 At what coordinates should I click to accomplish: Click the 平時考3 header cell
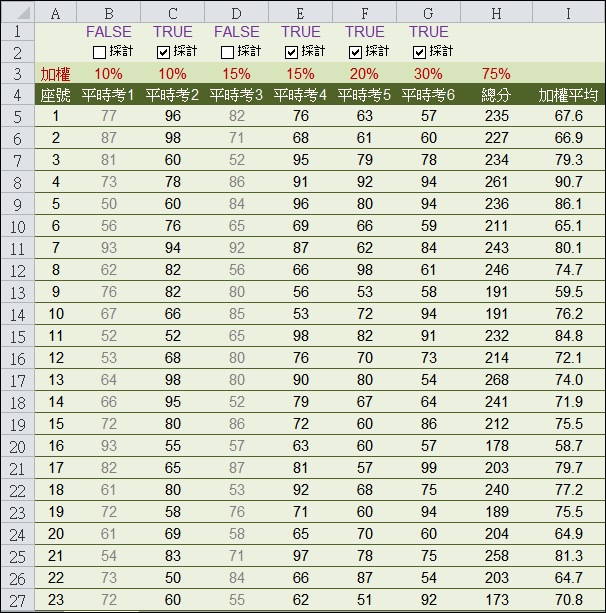click(x=237, y=95)
